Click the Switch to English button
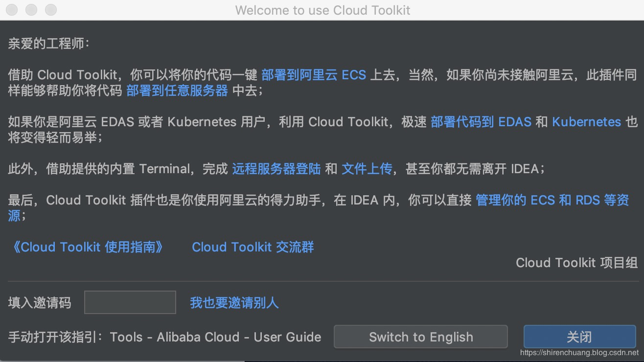The height and width of the screenshot is (362, 644). coord(421,337)
